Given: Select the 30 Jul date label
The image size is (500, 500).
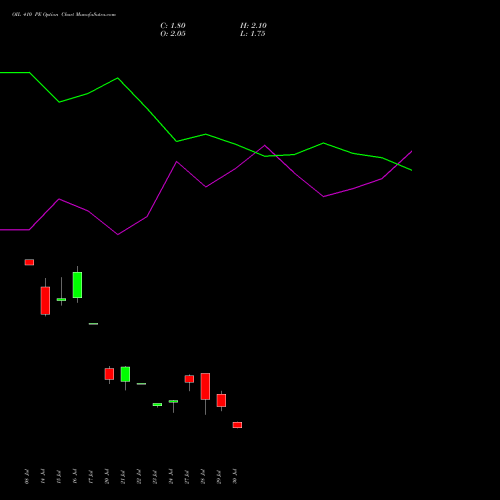Looking at the screenshot, I should [x=235, y=476].
